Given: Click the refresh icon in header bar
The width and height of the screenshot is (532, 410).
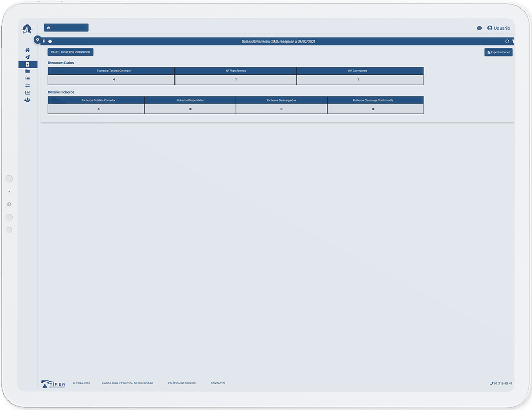Looking at the screenshot, I should (x=507, y=42).
